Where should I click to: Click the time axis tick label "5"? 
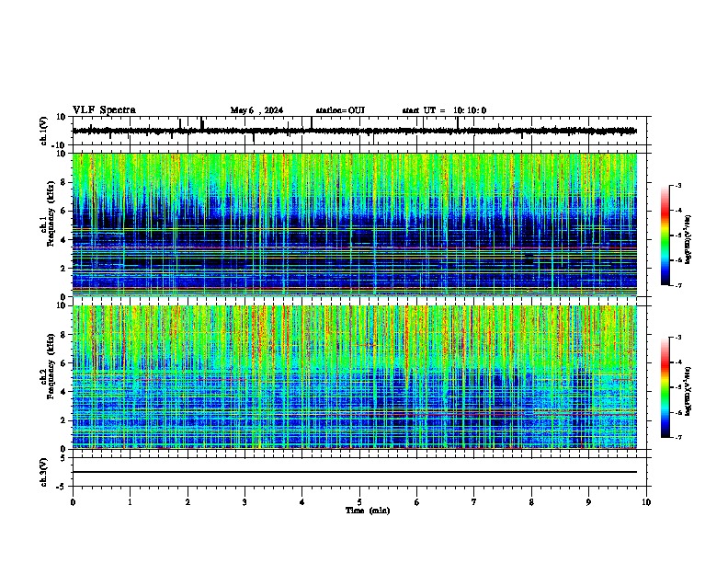click(359, 502)
